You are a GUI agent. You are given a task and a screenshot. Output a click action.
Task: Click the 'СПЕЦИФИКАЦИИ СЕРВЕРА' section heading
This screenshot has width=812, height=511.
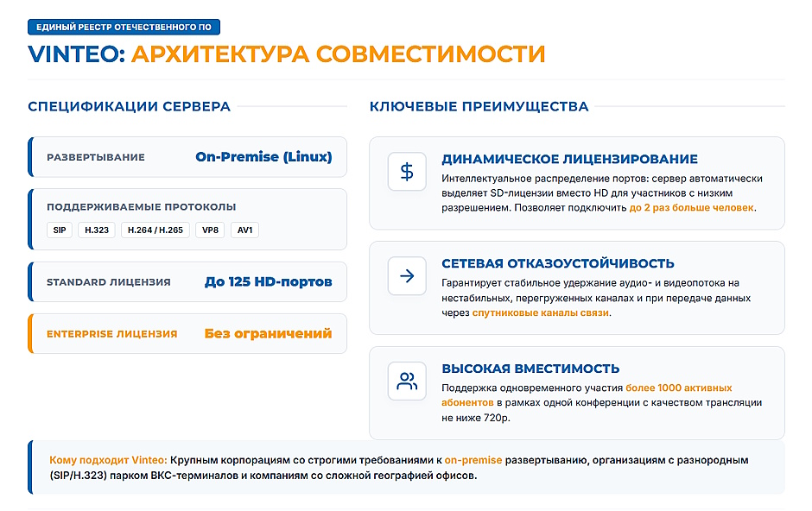129,106
